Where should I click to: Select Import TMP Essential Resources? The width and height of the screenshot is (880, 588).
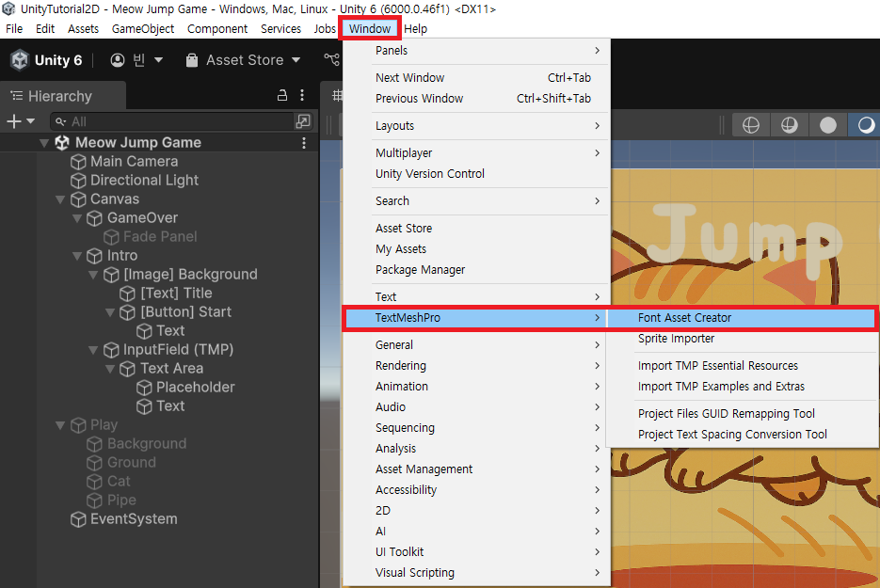point(741,366)
